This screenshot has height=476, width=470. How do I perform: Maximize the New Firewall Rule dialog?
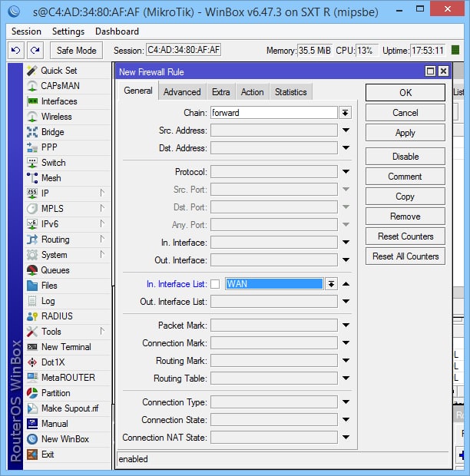coord(430,71)
